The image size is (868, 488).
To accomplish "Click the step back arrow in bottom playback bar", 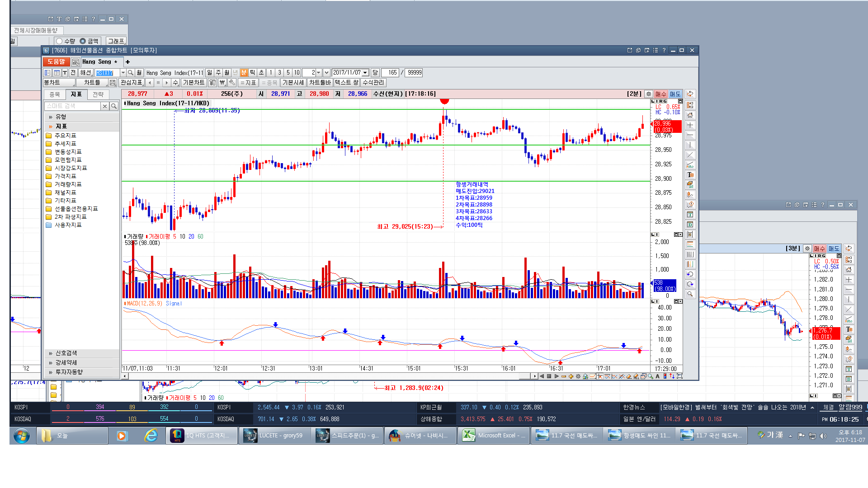I will [542, 376].
